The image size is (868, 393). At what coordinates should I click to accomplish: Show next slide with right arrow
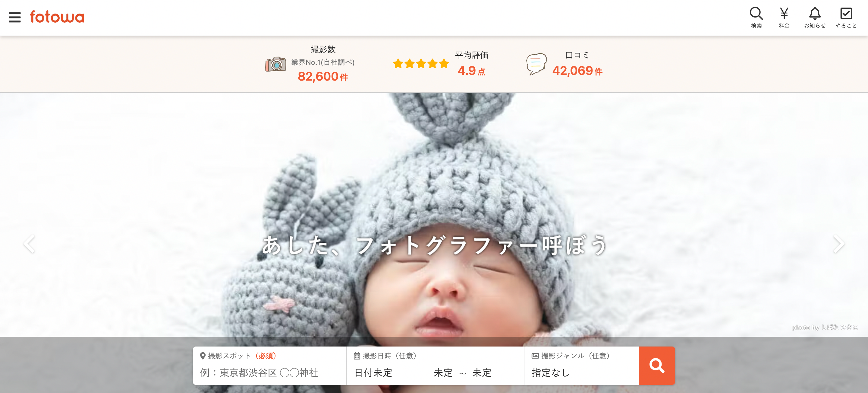pos(838,244)
